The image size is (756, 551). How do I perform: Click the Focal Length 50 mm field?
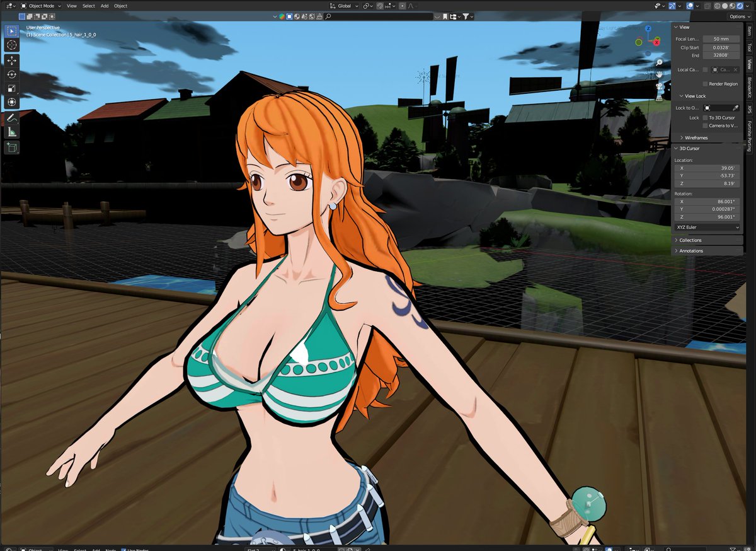pyautogui.click(x=721, y=39)
